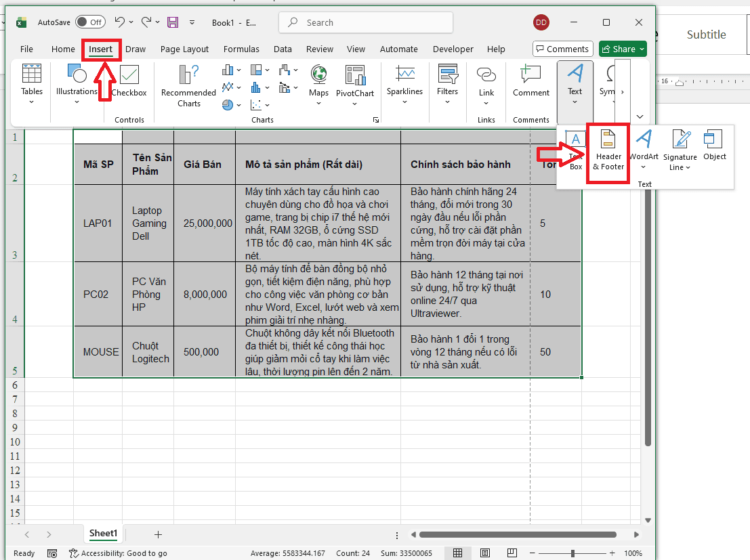The height and width of the screenshot is (560, 750).
Task: Select Subtitle style in Word window
Action: click(706, 35)
